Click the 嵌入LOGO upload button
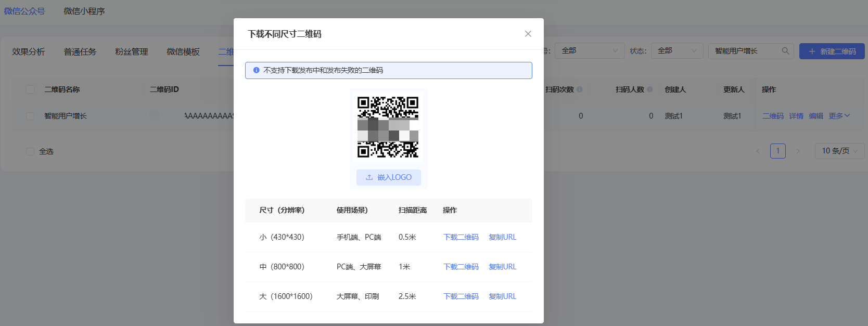868x326 pixels. [388, 177]
